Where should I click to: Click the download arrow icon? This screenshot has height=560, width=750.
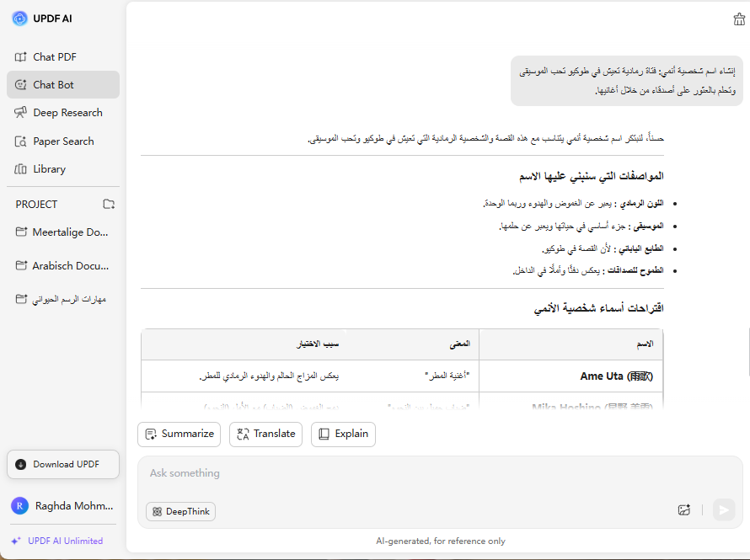[20, 465]
